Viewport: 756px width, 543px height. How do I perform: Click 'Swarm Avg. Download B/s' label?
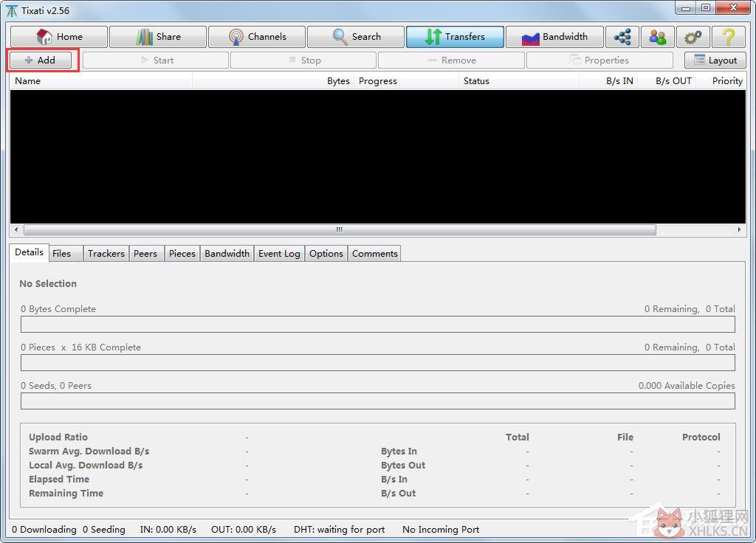click(89, 451)
